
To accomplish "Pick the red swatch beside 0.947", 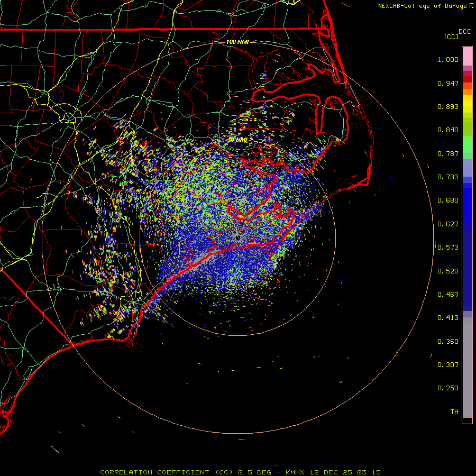I will pyautogui.click(x=467, y=79).
